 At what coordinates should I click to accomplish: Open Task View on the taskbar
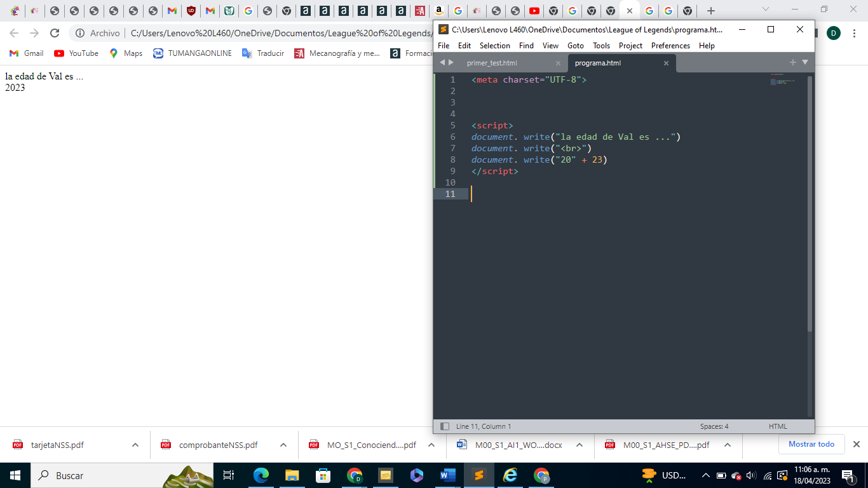click(229, 475)
